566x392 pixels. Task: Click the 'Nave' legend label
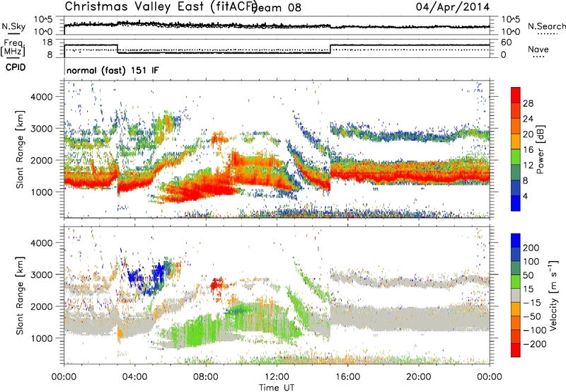click(x=538, y=49)
